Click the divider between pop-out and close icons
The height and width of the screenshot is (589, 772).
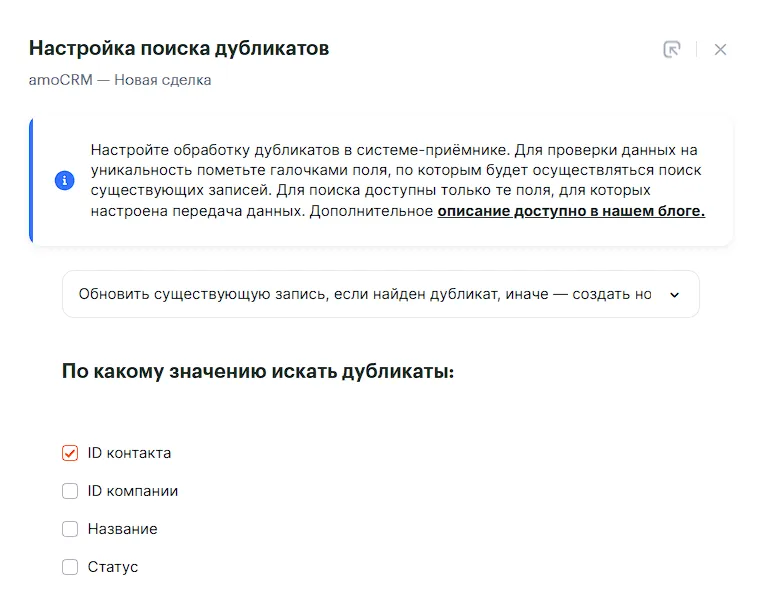697,49
